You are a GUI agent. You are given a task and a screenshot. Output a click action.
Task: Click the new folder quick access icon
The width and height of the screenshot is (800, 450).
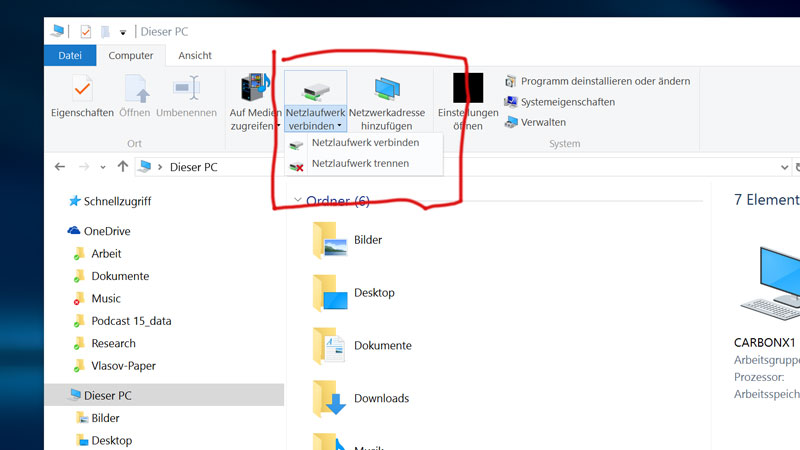tap(105, 32)
